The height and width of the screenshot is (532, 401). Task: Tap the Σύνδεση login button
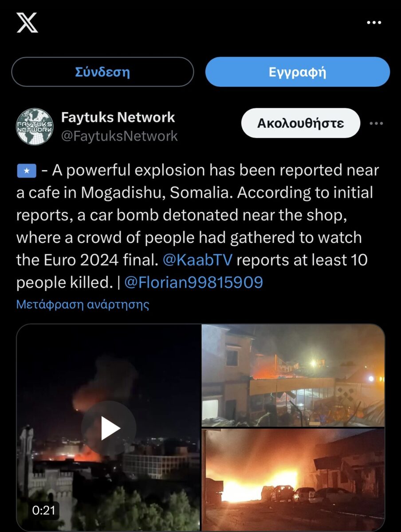pos(102,72)
